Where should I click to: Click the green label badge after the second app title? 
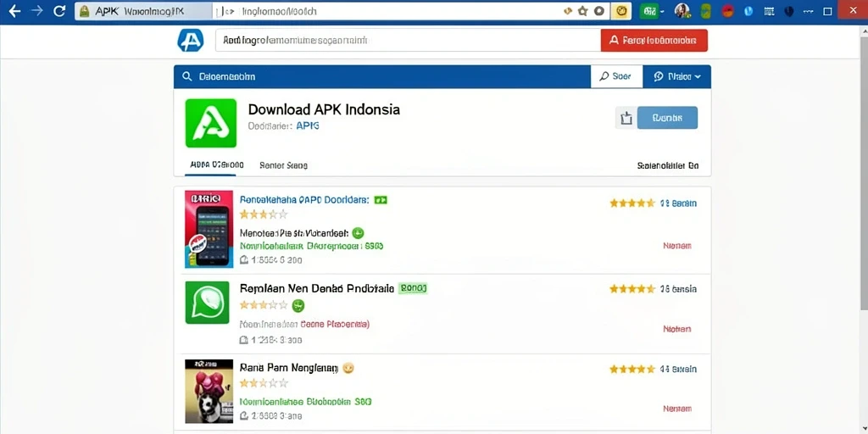click(413, 288)
